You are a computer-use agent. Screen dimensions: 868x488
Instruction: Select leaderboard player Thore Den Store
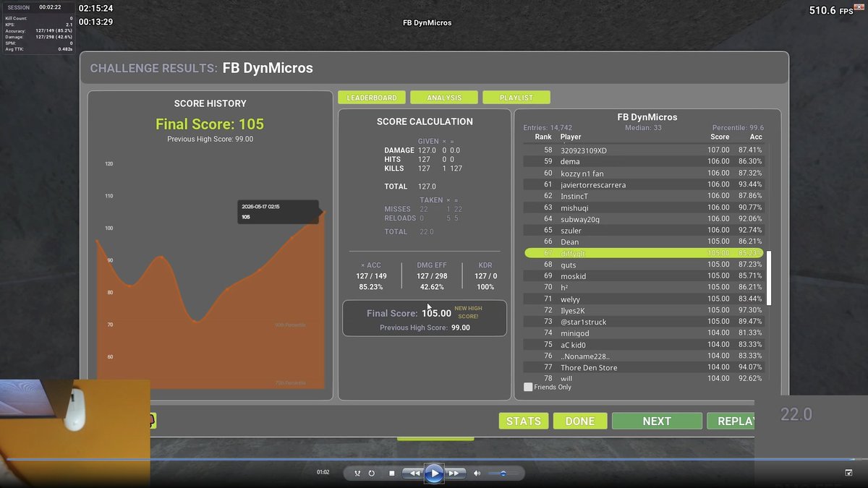tap(644, 367)
